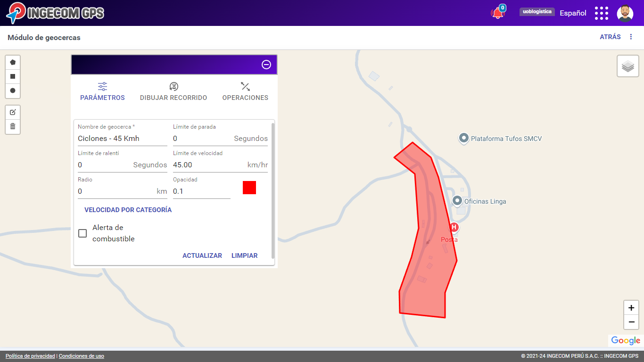This screenshot has width=644, height=362.
Task: Open the notifications bell
Action: (x=497, y=13)
